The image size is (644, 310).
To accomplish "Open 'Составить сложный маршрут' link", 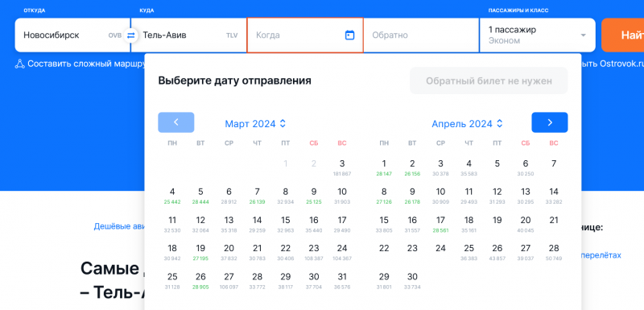I will 87,64.
